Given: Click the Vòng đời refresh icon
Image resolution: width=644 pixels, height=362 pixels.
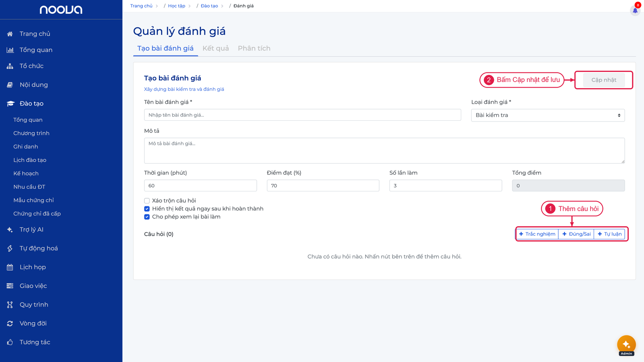Looking at the screenshot, I should 10,323.
